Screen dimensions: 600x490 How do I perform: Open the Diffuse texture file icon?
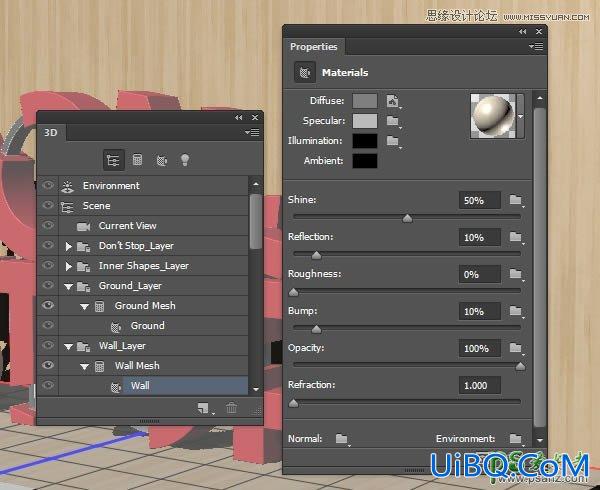pyautogui.click(x=393, y=101)
